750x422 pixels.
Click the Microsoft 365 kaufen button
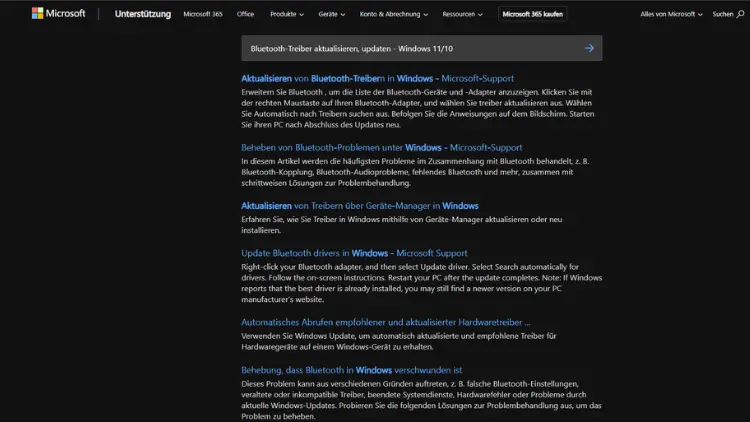[x=532, y=14]
